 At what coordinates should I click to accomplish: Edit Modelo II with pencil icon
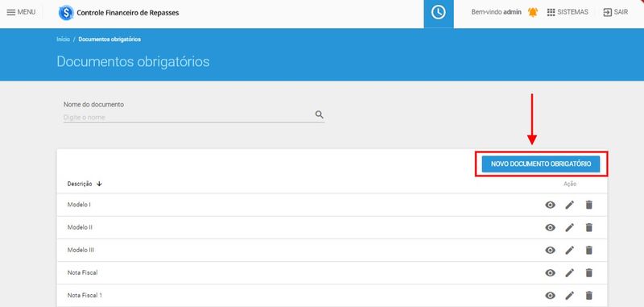(570, 227)
